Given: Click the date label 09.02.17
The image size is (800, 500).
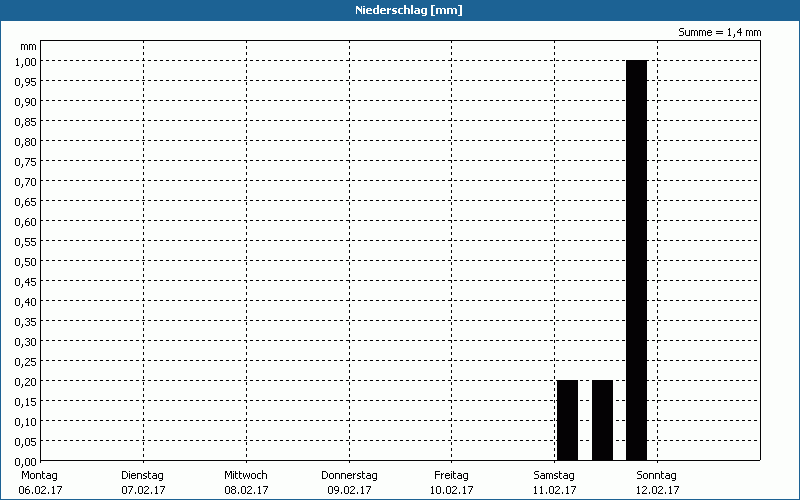Looking at the screenshot, I should tap(349, 490).
